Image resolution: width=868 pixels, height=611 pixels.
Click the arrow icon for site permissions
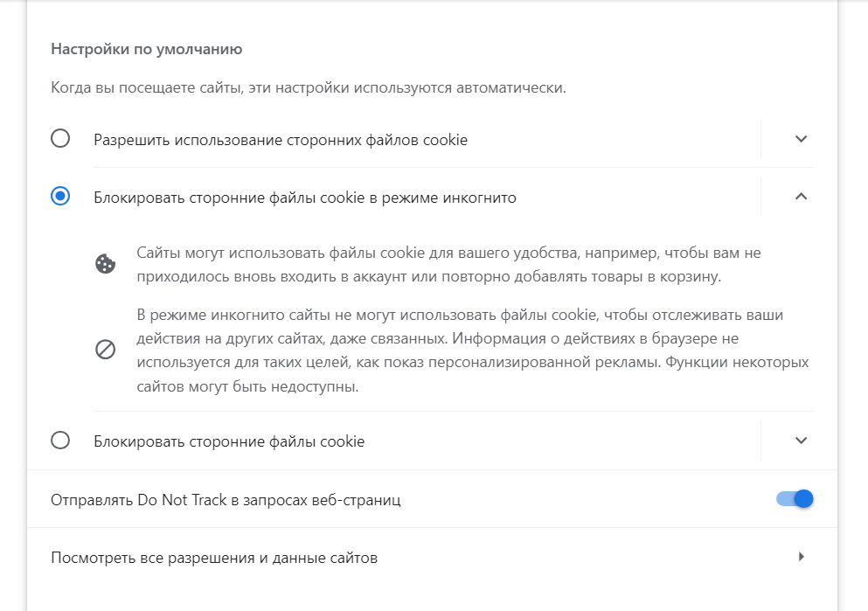tap(801, 557)
